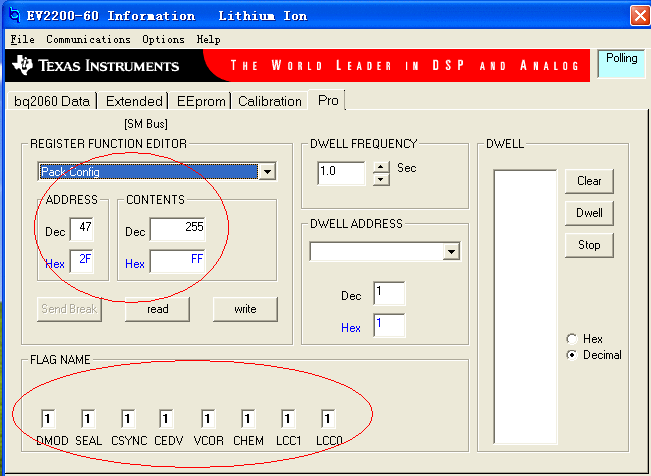The image size is (651, 476).
Task: Switch to the bq2060 Data tab
Action: 52,101
